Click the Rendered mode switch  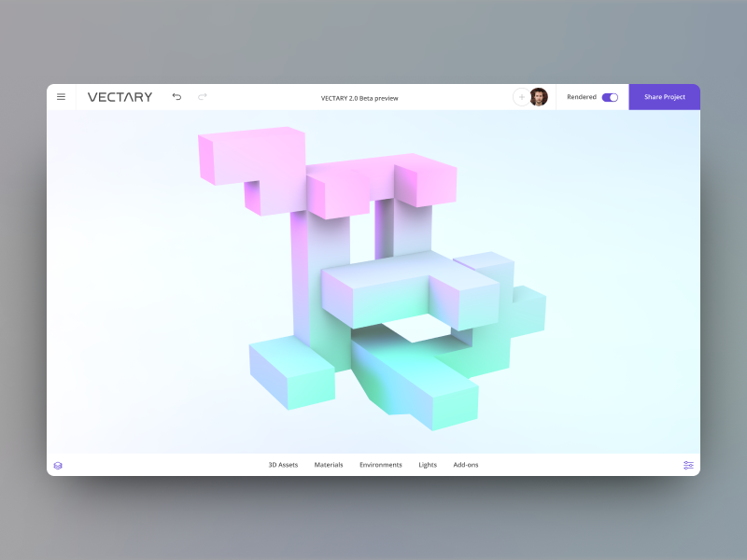click(x=608, y=97)
